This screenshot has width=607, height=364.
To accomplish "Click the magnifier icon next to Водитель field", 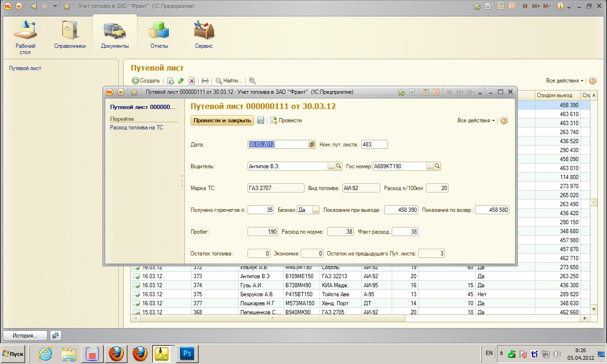I will (339, 166).
